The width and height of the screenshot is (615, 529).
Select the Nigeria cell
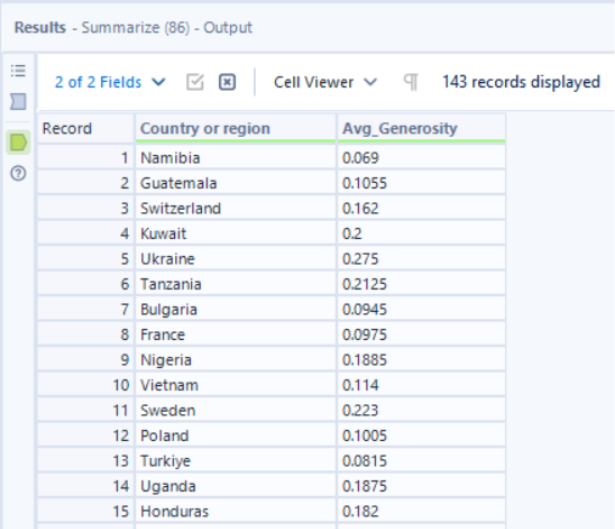click(235, 360)
